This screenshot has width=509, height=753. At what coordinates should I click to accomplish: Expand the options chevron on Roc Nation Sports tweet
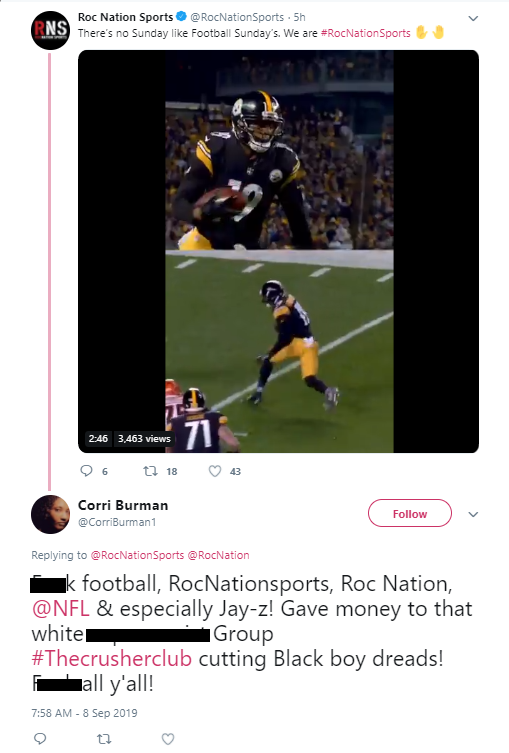473,18
